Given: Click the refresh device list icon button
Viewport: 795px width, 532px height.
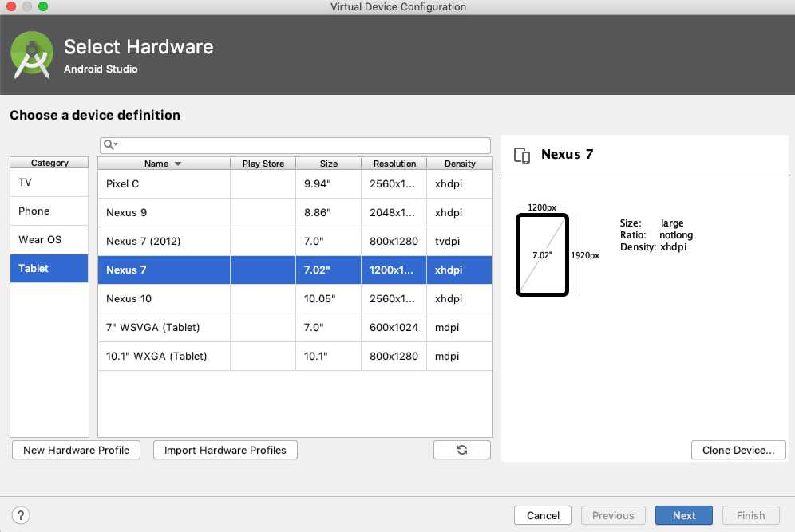Looking at the screenshot, I should [462, 450].
